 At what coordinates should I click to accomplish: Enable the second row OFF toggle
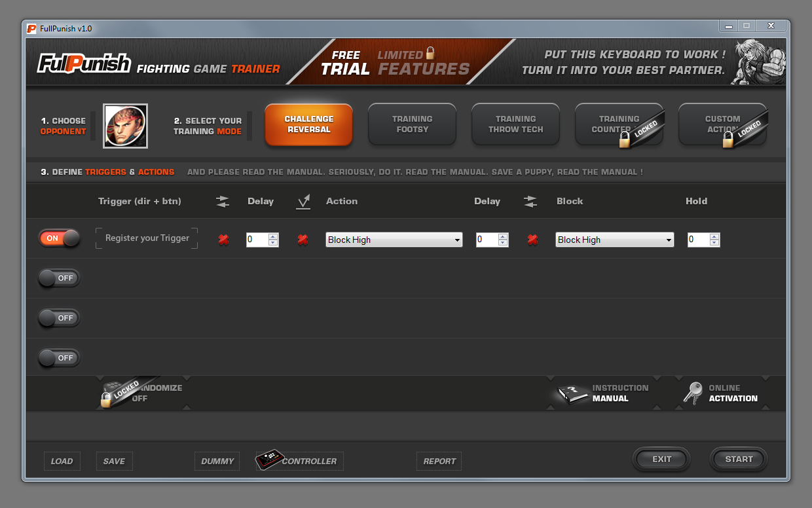(60, 278)
